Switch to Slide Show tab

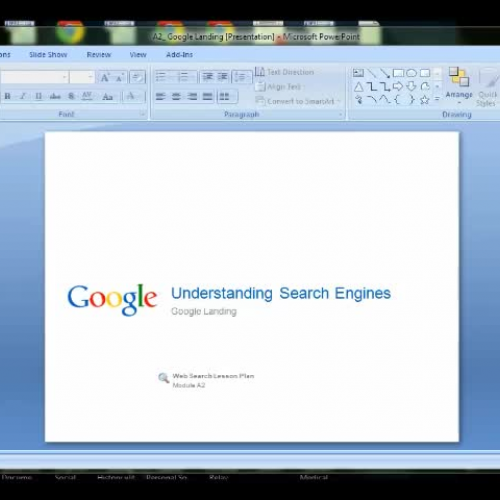[48, 55]
